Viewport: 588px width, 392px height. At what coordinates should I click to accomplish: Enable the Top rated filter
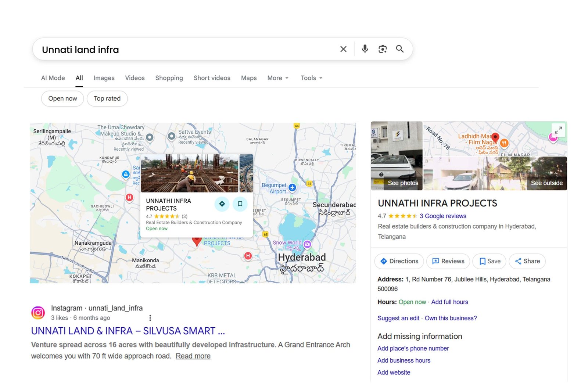[x=107, y=98]
